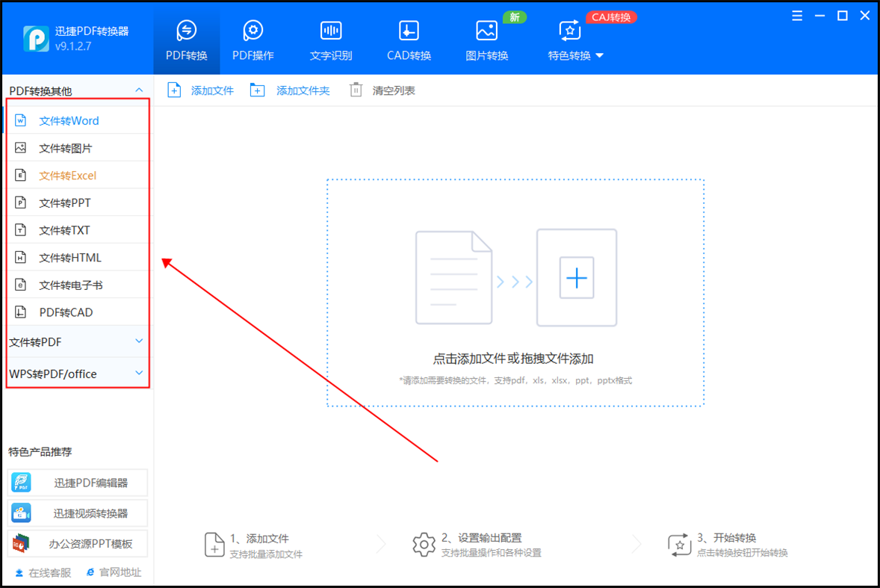Click the 添加文件 plus-page icon
The width and height of the screenshot is (880, 588).
pyautogui.click(x=174, y=90)
